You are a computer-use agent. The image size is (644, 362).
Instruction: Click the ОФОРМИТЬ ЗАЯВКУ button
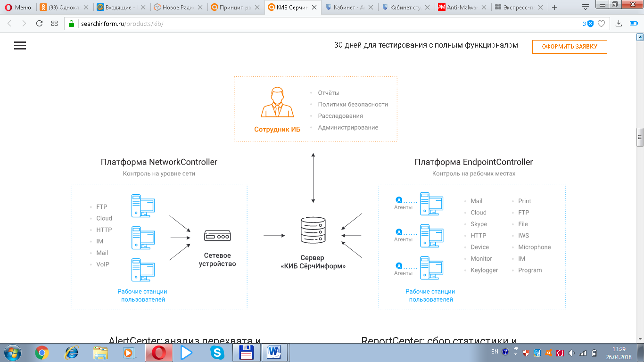coord(570,47)
